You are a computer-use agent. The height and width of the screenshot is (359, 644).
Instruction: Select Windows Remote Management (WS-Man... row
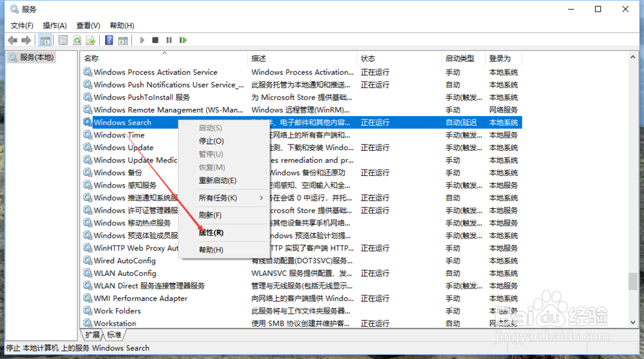coord(301,110)
